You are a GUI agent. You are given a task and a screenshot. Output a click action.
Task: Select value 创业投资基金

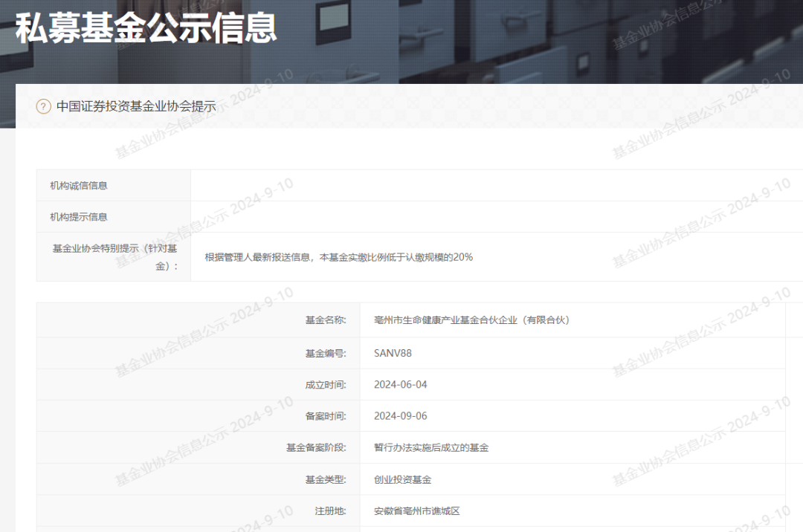402,480
